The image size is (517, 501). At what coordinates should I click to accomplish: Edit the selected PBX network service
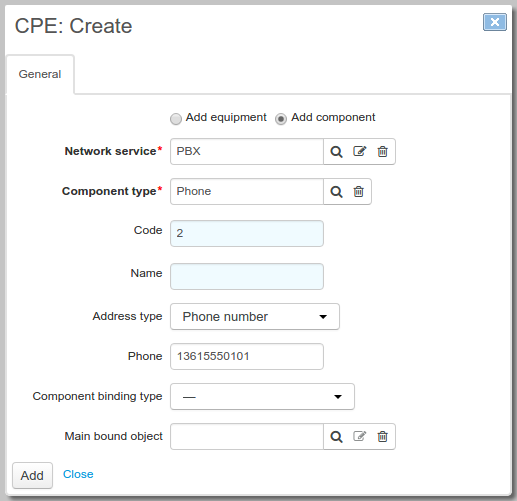[x=360, y=151]
